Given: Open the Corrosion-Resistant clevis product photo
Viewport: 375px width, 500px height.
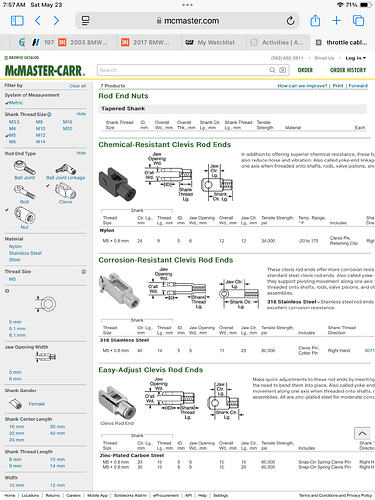Looking at the screenshot, I should pos(119,291).
